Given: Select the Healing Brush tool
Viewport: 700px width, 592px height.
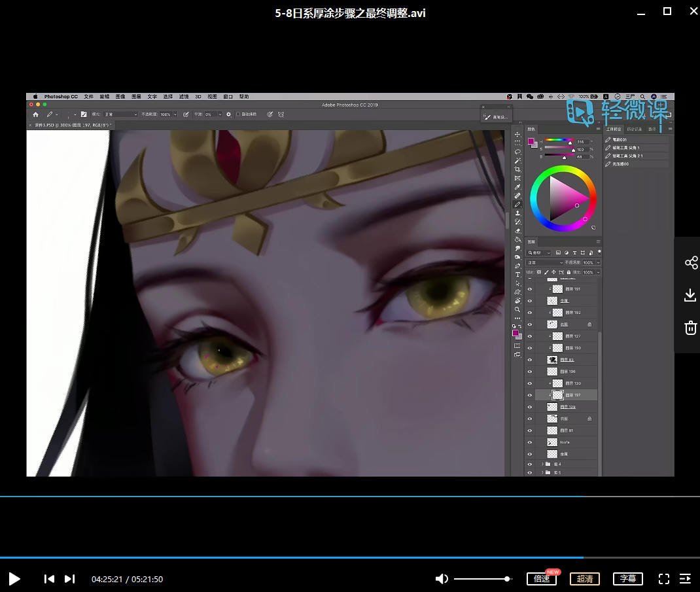Looking at the screenshot, I should 517,196.
